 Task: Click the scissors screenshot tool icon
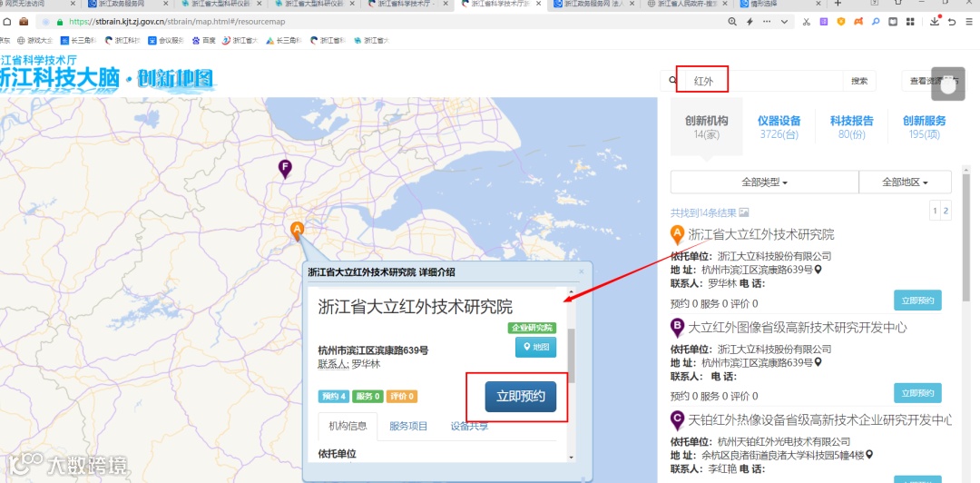point(807,22)
